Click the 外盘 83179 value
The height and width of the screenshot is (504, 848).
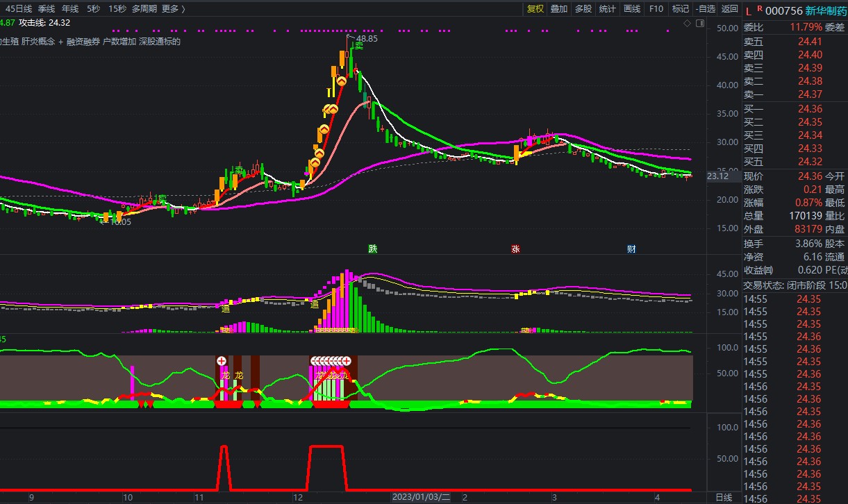(x=808, y=229)
